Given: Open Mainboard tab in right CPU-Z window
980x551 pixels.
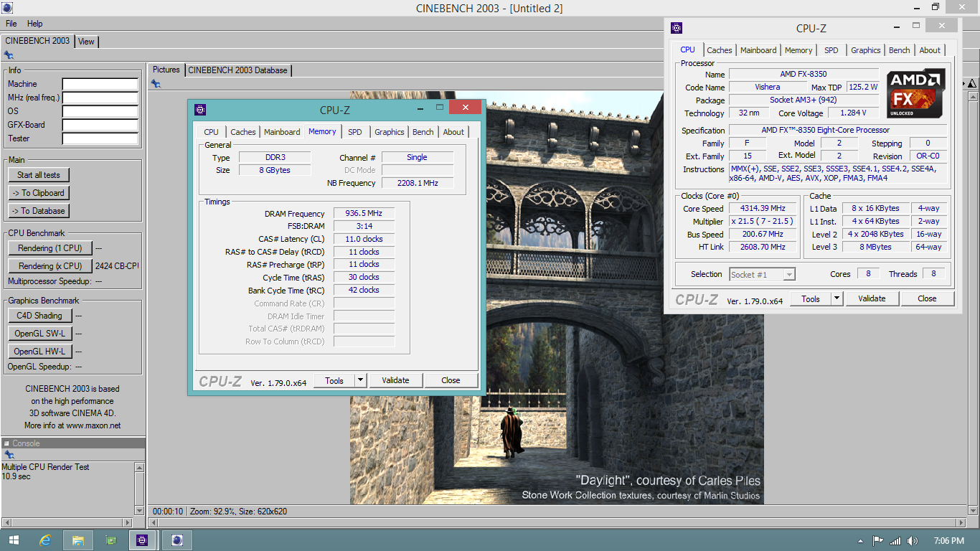Looking at the screenshot, I should click(x=758, y=50).
